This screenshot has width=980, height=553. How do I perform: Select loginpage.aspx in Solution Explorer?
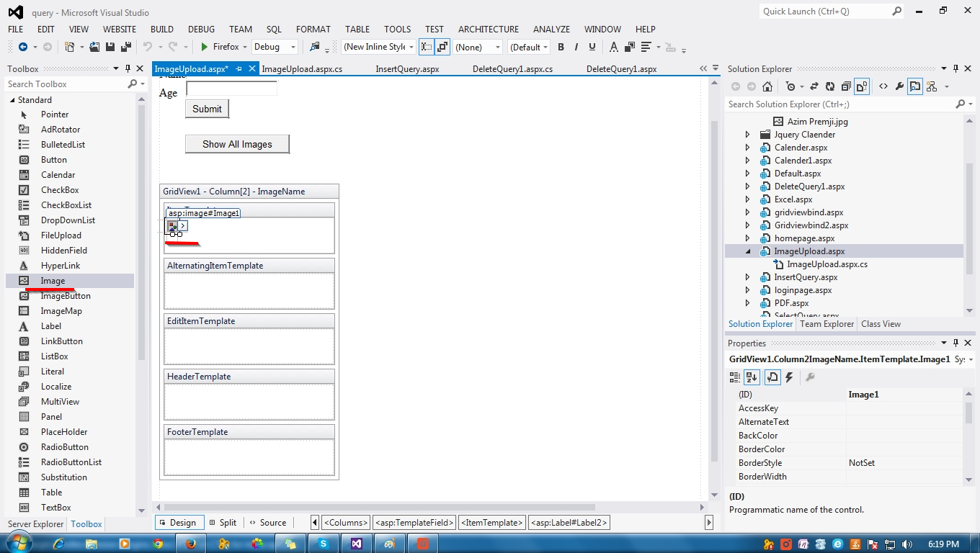point(803,290)
